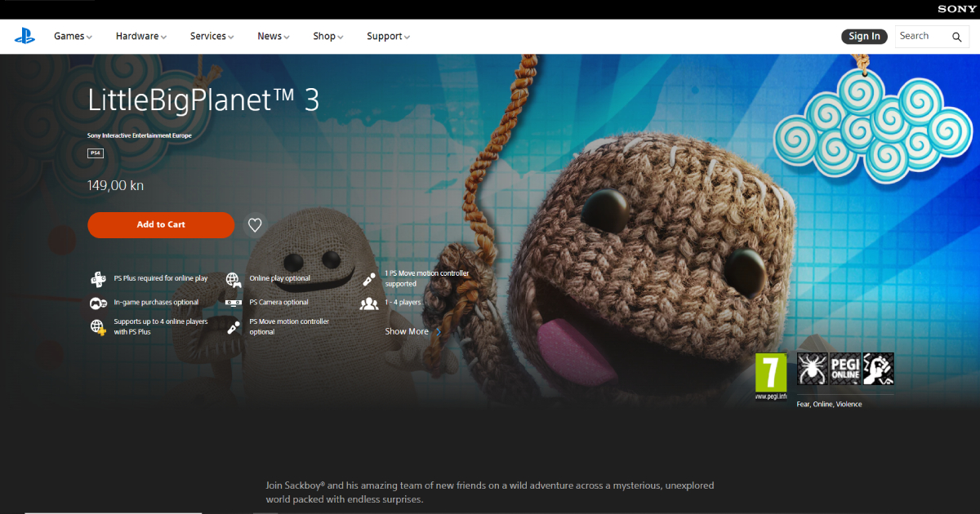Open the Shop dropdown menu
The image size is (980, 514).
click(328, 37)
